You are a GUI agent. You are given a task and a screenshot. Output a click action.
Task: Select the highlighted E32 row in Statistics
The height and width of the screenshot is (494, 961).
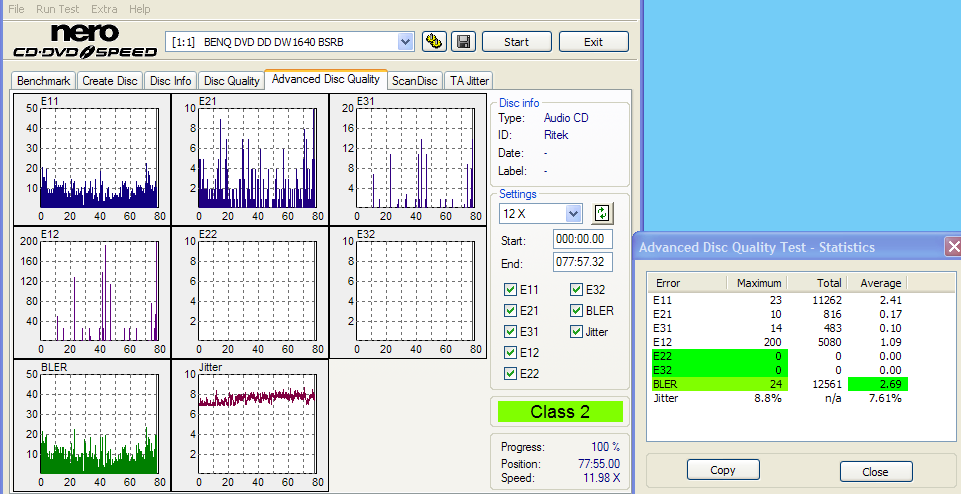point(778,370)
